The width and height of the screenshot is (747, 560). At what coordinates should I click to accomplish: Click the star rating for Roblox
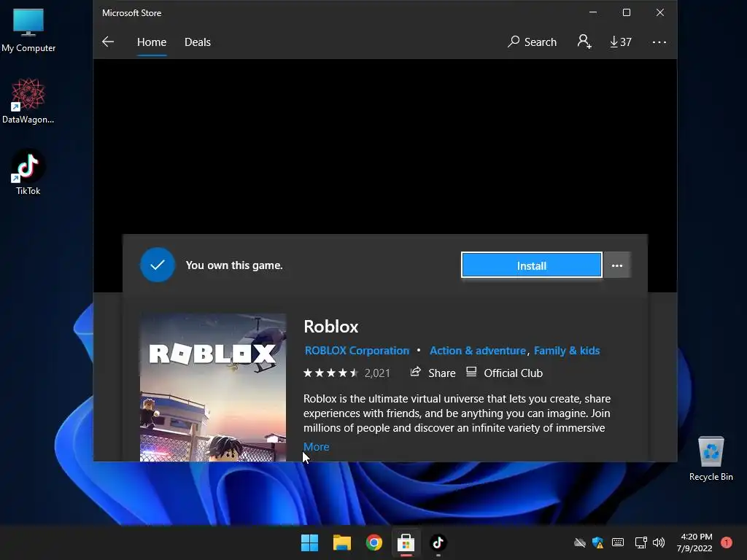pyautogui.click(x=330, y=373)
